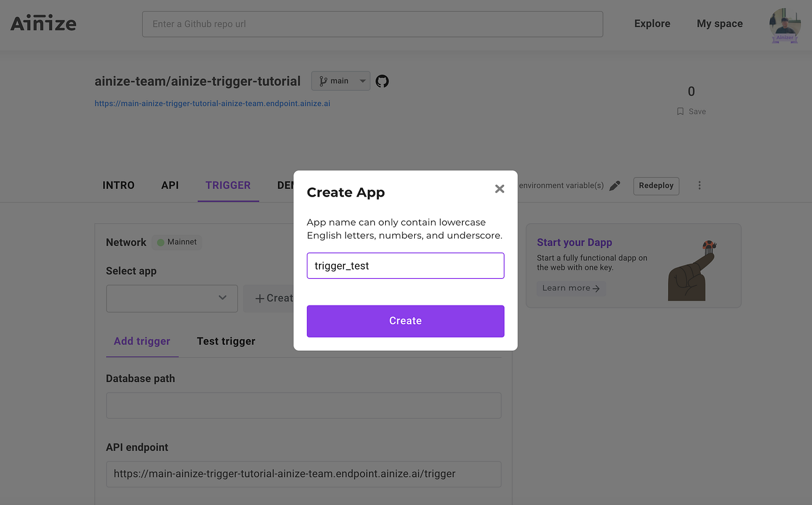Click Explore in the top navigation
The width and height of the screenshot is (812, 505).
tap(652, 23)
